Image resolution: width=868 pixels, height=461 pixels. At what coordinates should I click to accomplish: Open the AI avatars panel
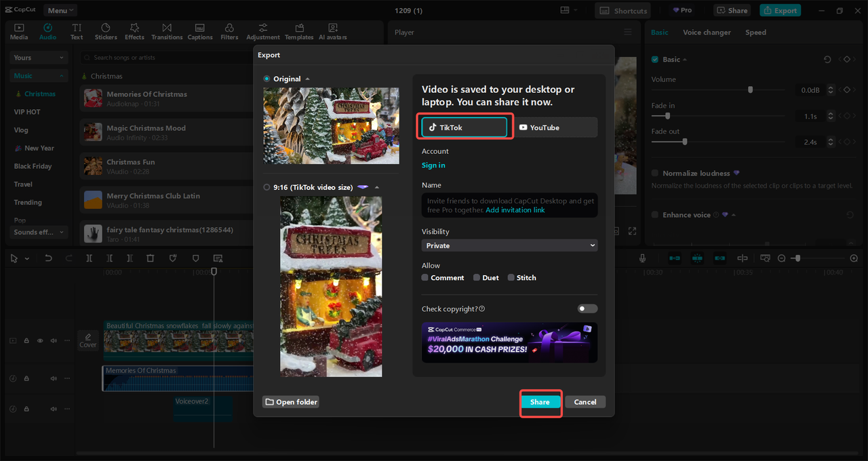[333, 32]
